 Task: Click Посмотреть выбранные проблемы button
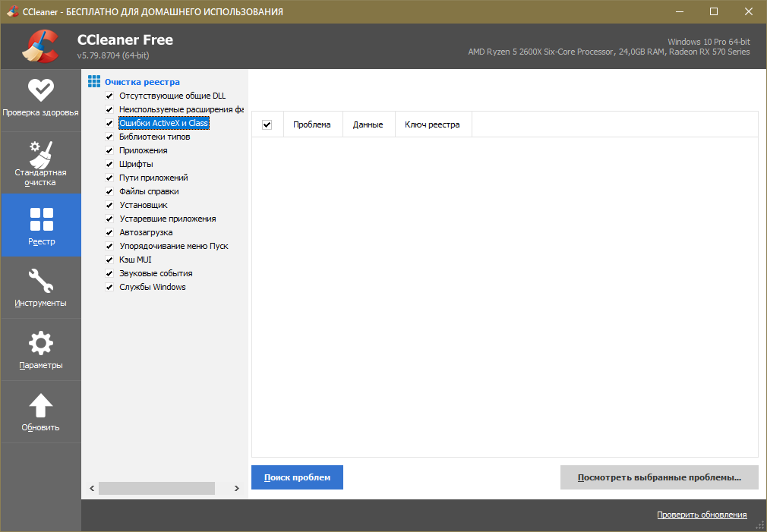click(658, 478)
